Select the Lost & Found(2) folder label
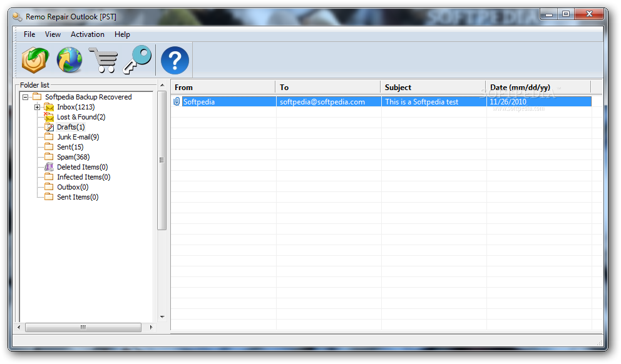The height and width of the screenshot is (364, 621). pos(81,117)
